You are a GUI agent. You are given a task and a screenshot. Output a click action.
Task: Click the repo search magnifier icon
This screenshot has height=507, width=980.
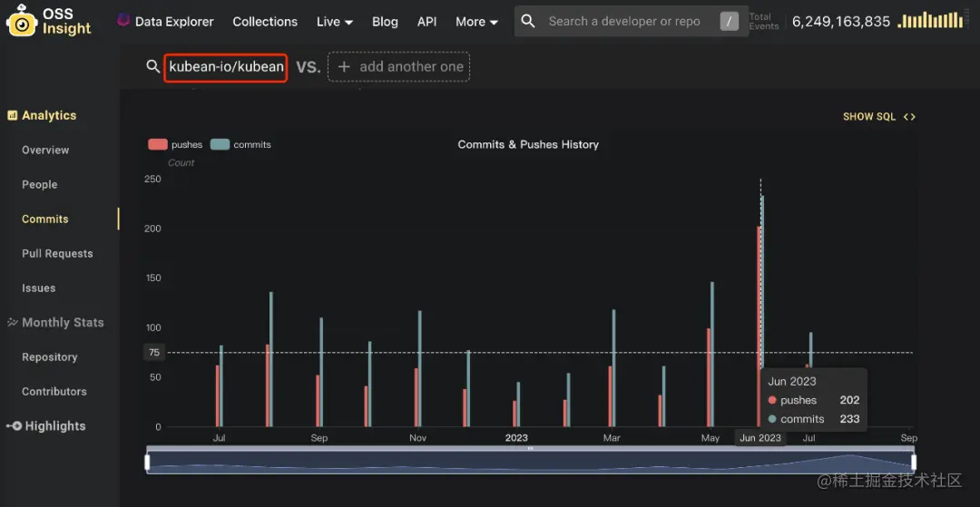[153, 66]
